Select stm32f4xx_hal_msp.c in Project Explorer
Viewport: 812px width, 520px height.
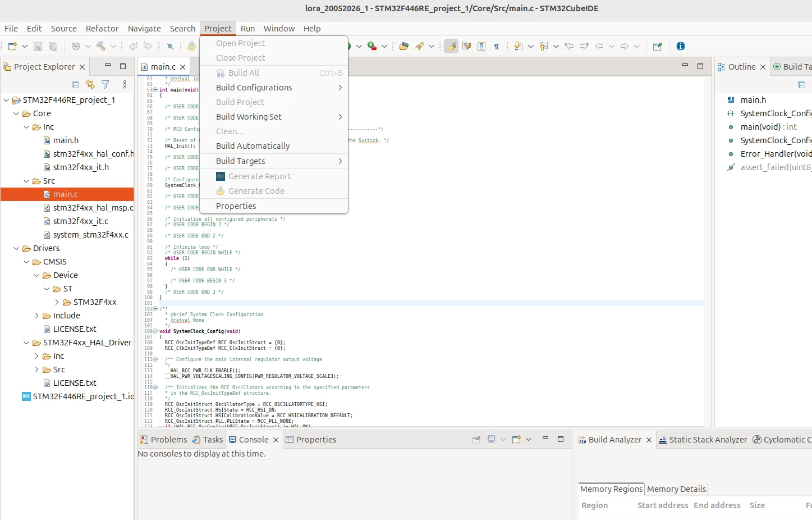pyautogui.click(x=88, y=208)
